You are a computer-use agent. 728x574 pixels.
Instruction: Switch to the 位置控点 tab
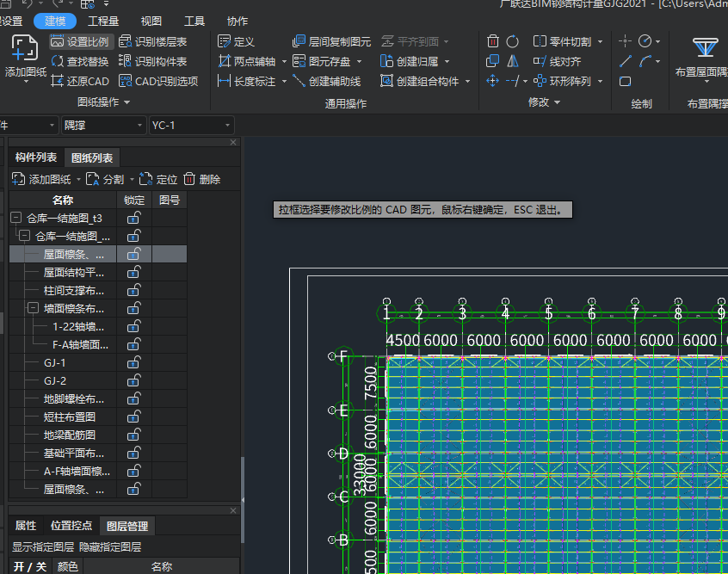pos(71,525)
